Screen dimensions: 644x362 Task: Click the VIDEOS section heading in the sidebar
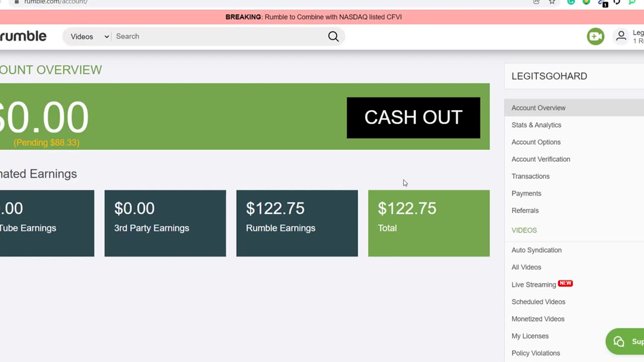(524, 230)
